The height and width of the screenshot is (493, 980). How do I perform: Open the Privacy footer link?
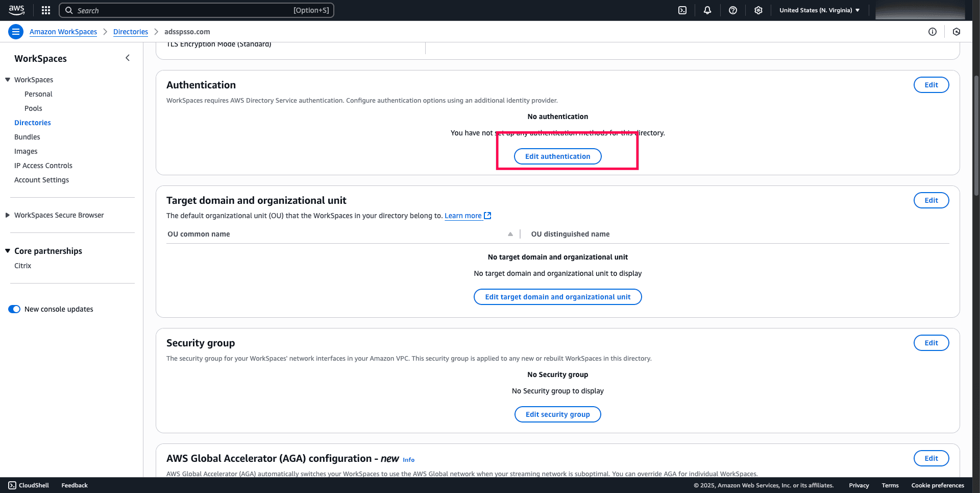tap(859, 485)
